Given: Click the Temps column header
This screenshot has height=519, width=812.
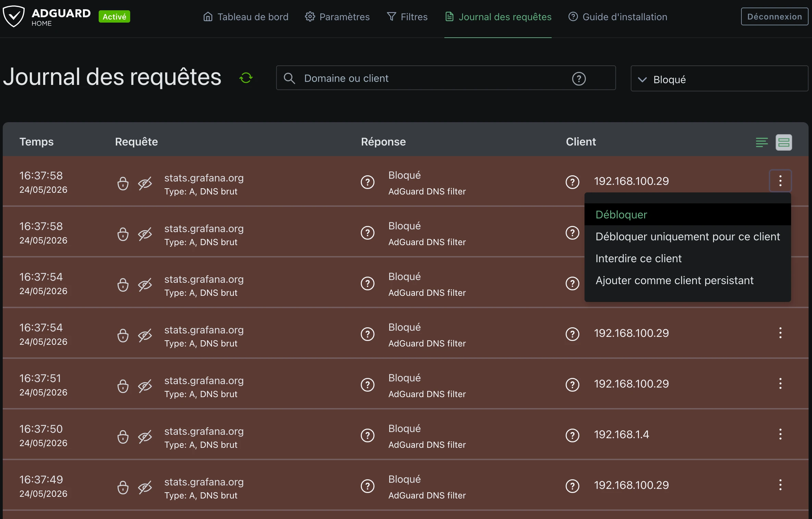Looking at the screenshot, I should pyautogui.click(x=37, y=141).
